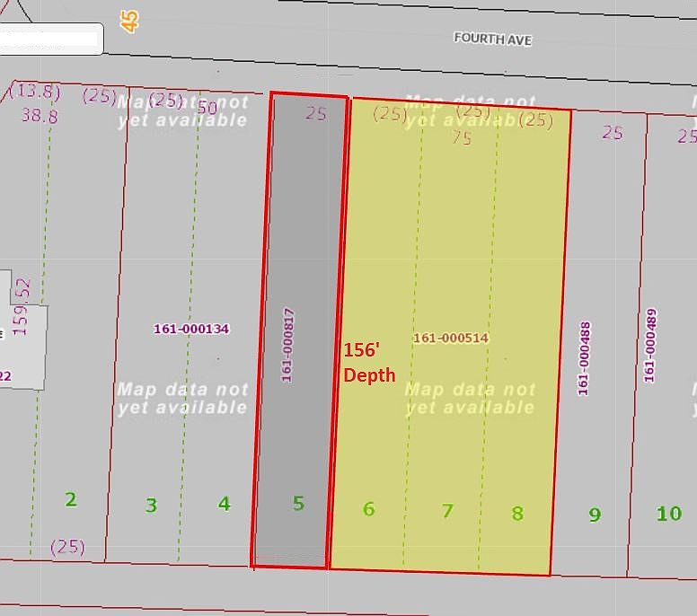Click the 25 dimension in gray parcel

point(316,114)
